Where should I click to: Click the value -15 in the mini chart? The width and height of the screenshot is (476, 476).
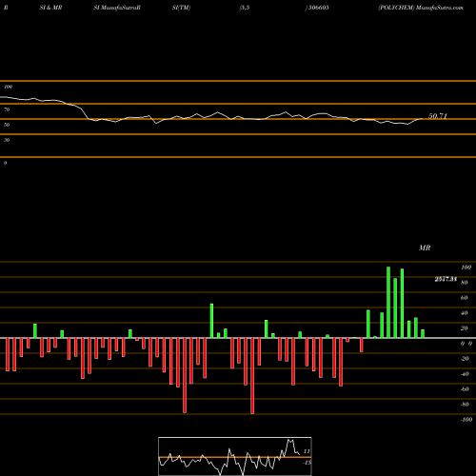pyautogui.click(x=307, y=463)
